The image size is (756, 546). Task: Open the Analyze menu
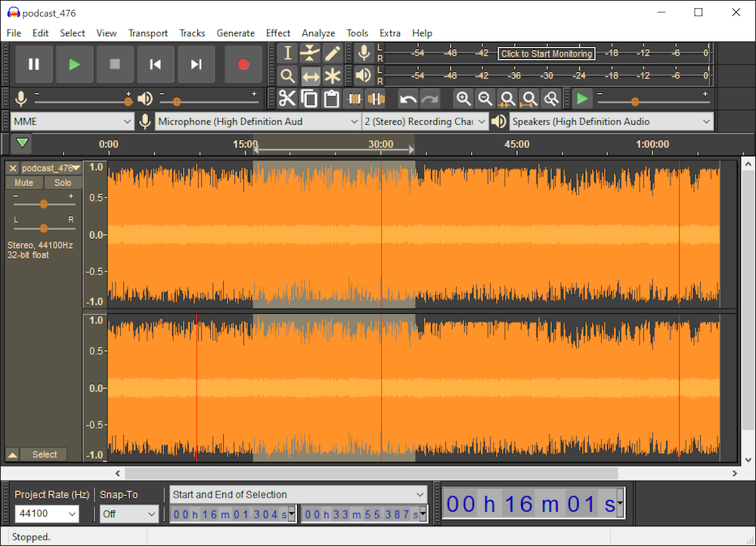tap(318, 33)
